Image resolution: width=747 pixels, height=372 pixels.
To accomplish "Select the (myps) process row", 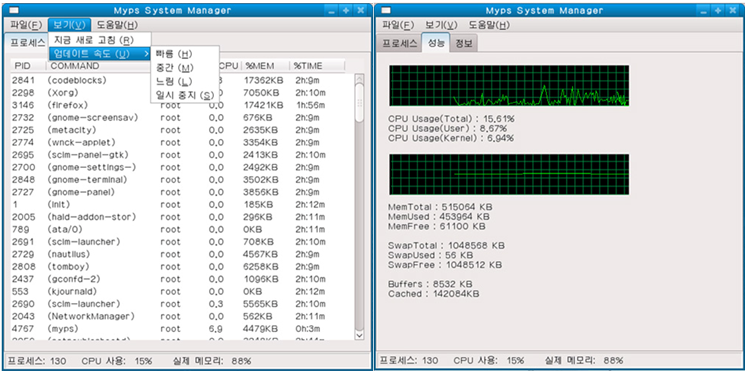I will tap(182, 329).
